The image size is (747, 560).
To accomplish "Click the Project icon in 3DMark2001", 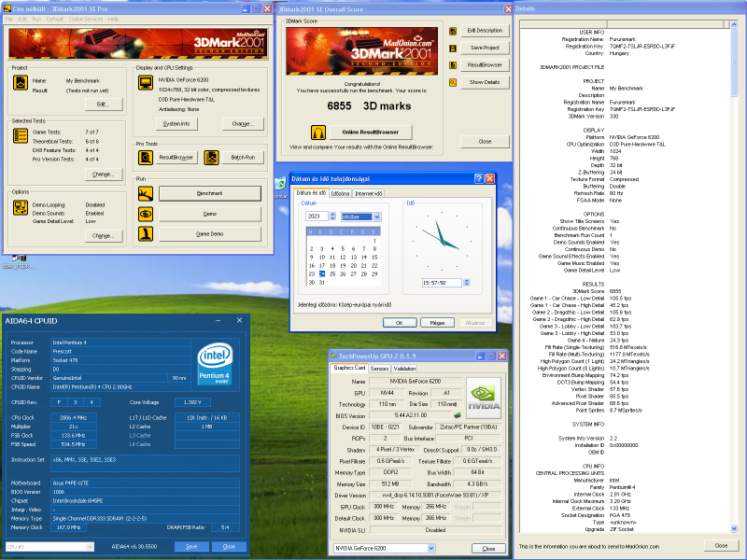I will point(21,83).
